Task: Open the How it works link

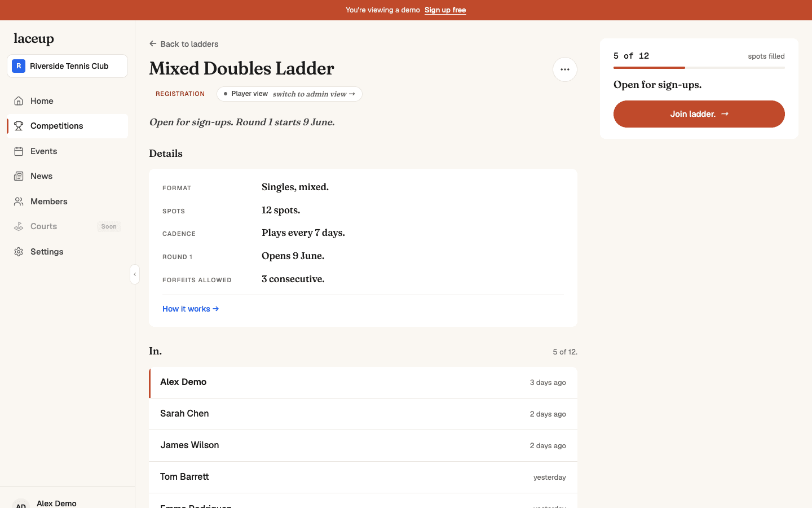Action: click(191, 309)
